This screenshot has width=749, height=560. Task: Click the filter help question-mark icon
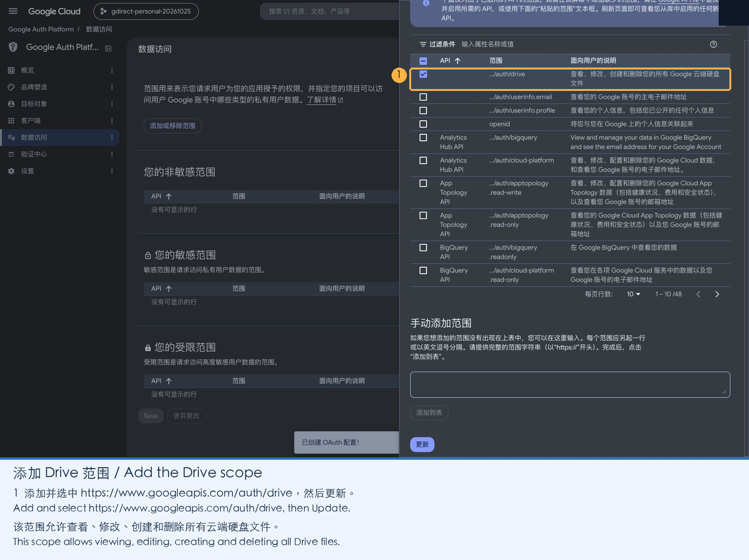click(x=713, y=44)
